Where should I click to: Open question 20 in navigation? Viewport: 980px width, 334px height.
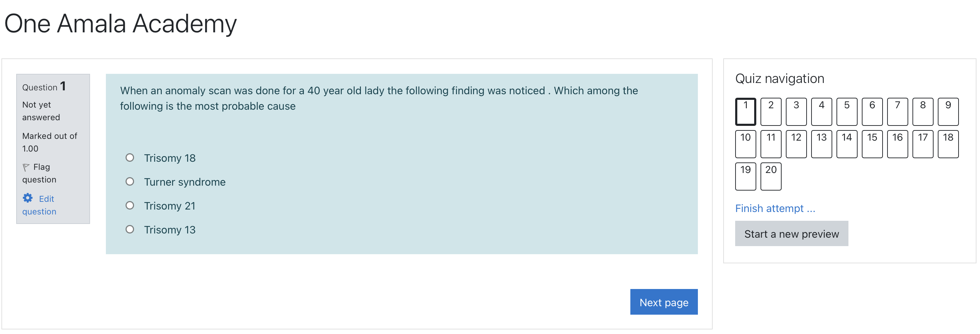click(x=770, y=176)
